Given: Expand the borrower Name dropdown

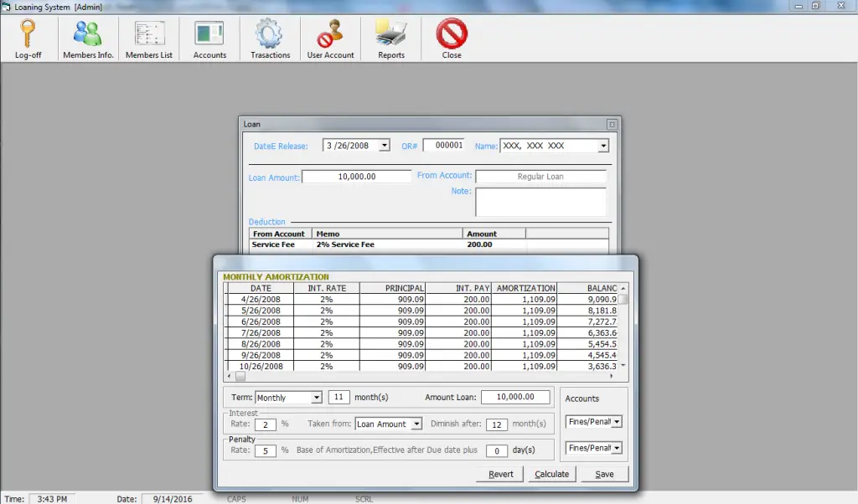Looking at the screenshot, I should point(602,145).
